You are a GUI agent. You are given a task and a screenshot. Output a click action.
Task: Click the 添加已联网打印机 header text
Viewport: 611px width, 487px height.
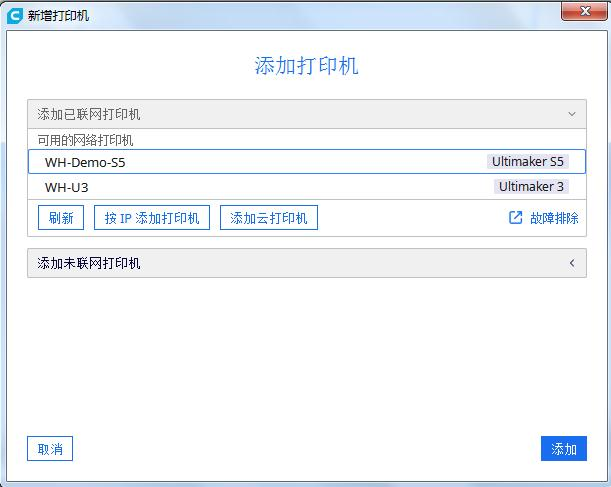click(89, 114)
